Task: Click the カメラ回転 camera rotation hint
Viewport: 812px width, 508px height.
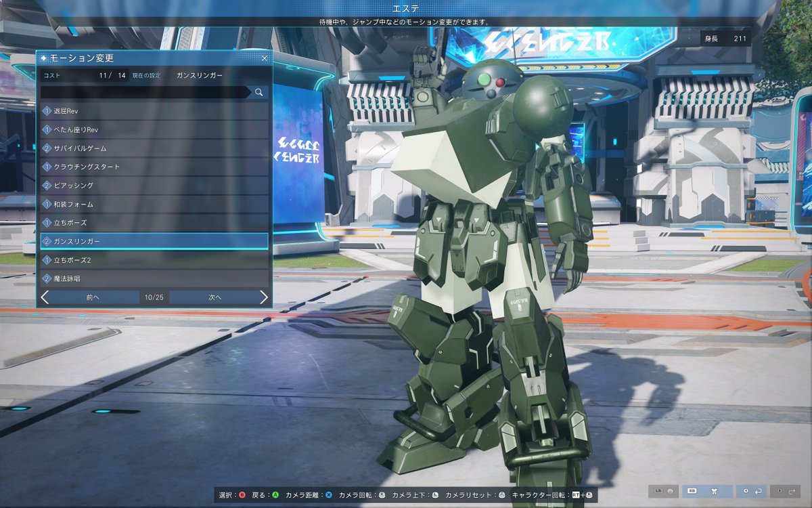Action: [361, 496]
